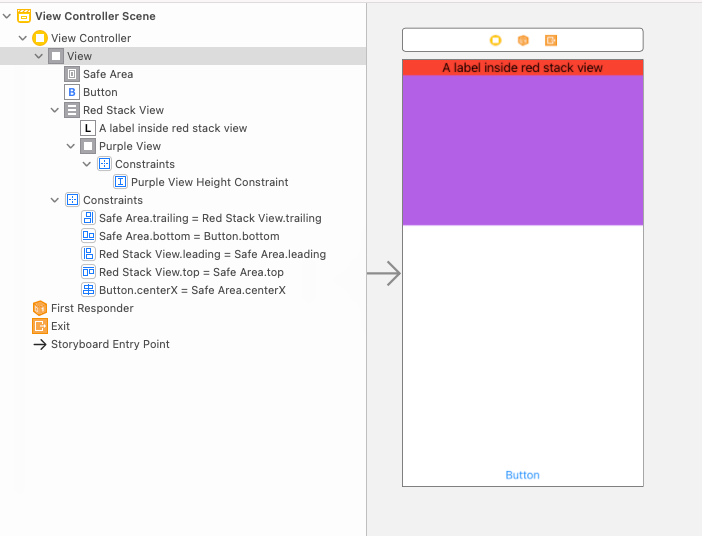The width and height of the screenshot is (702, 536).
Task: Click View Controller icon in canvas dock
Action: point(496,40)
